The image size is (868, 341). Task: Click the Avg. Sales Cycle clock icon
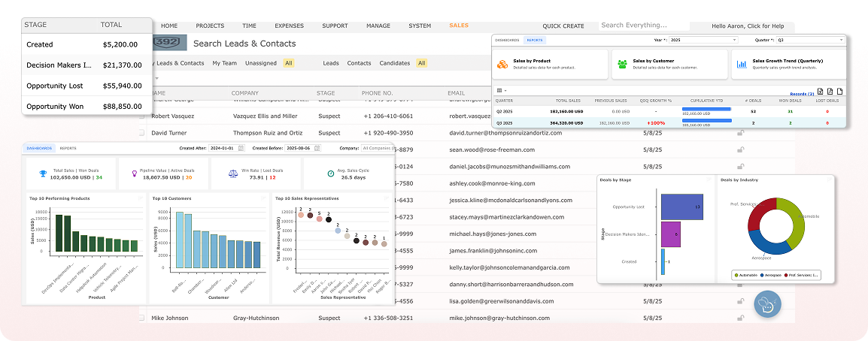(x=330, y=174)
